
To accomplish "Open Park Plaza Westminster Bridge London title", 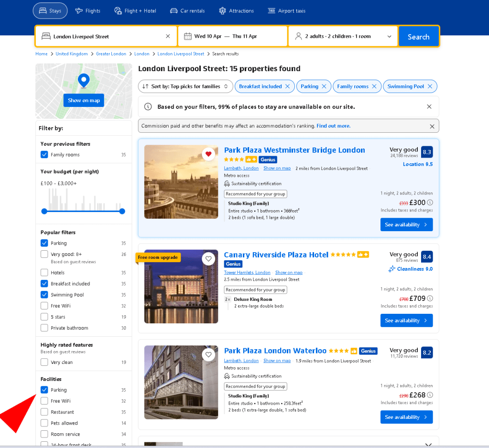I will tap(294, 150).
